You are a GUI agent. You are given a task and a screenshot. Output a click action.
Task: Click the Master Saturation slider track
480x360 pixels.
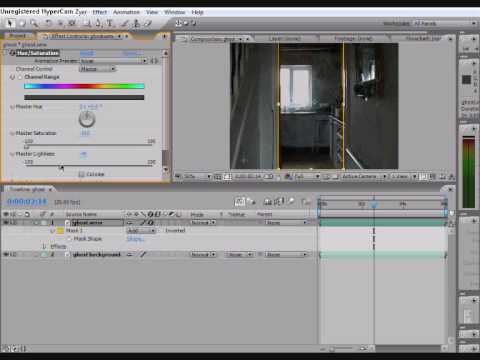(x=89, y=145)
